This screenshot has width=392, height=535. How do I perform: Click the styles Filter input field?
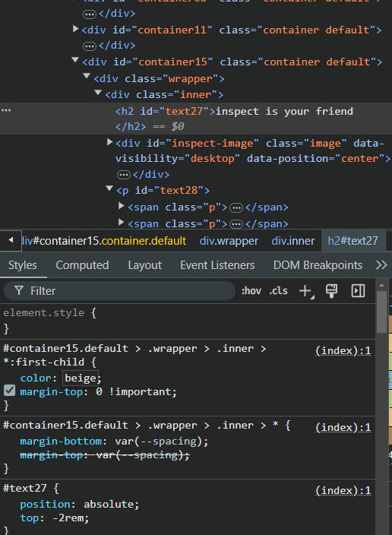[x=119, y=291]
